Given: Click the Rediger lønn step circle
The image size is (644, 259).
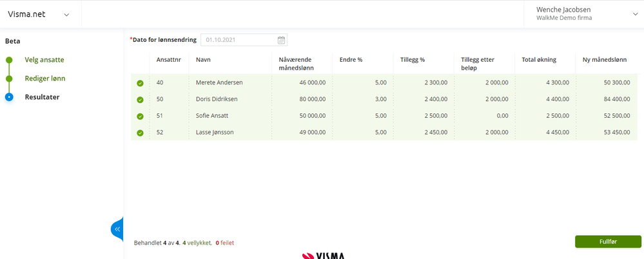Looking at the screenshot, I should pyautogui.click(x=10, y=79).
